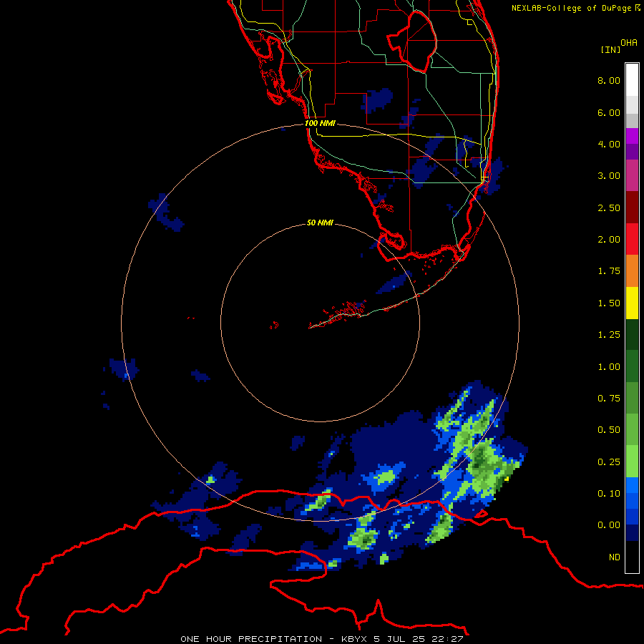The height and width of the screenshot is (644, 644).
Task: Click the 3.00 legend value
Action: (x=609, y=176)
